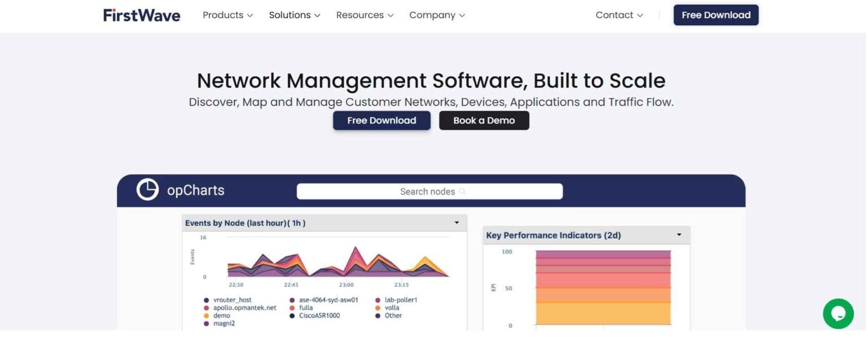This screenshot has width=868, height=359.
Task: Click the search magnifier icon in node search
Action: pyautogui.click(x=462, y=192)
